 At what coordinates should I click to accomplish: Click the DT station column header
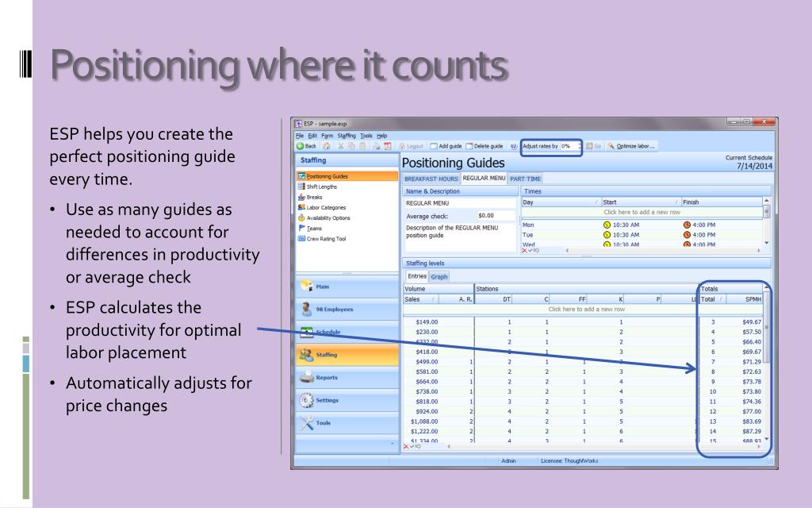click(x=493, y=299)
